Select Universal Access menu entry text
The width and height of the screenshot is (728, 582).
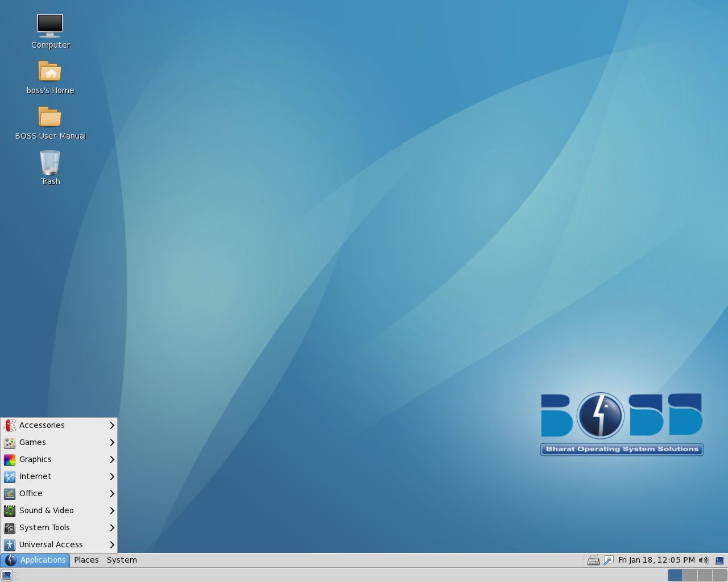click(x=51, y=544)
